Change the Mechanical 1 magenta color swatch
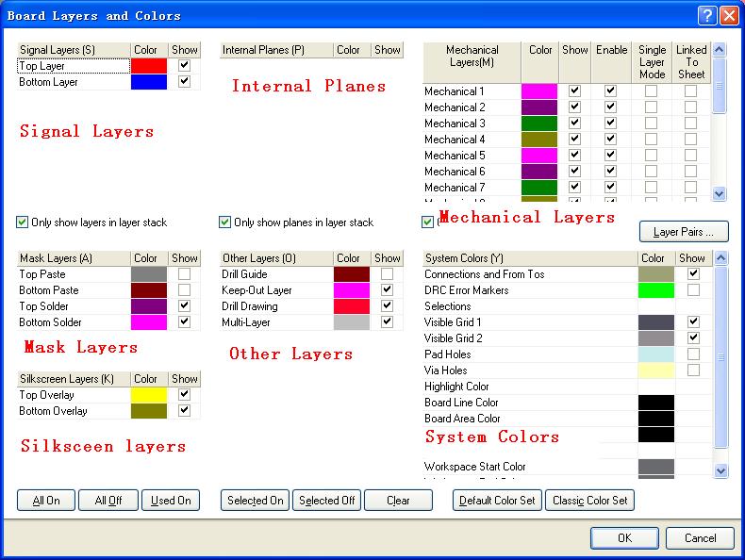745x560 pixels. 539,91
